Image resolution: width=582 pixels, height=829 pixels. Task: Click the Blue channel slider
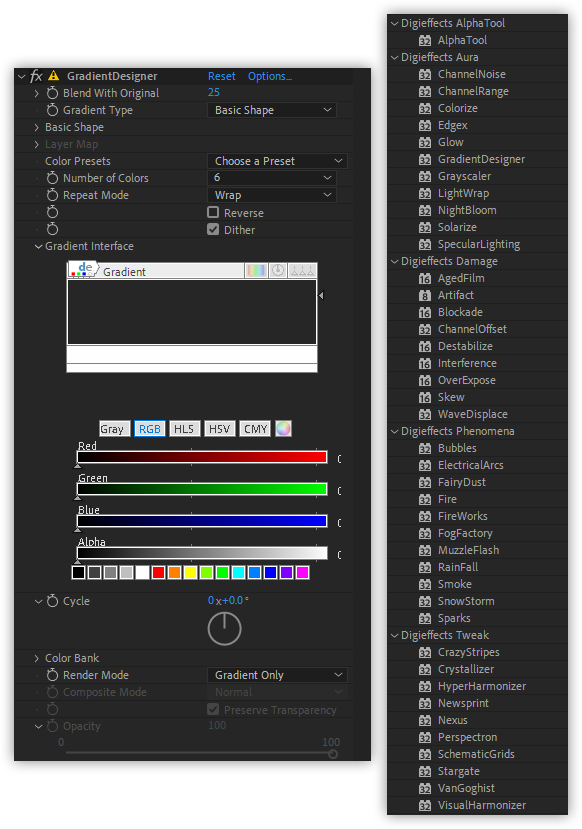[x=202, y=521]
